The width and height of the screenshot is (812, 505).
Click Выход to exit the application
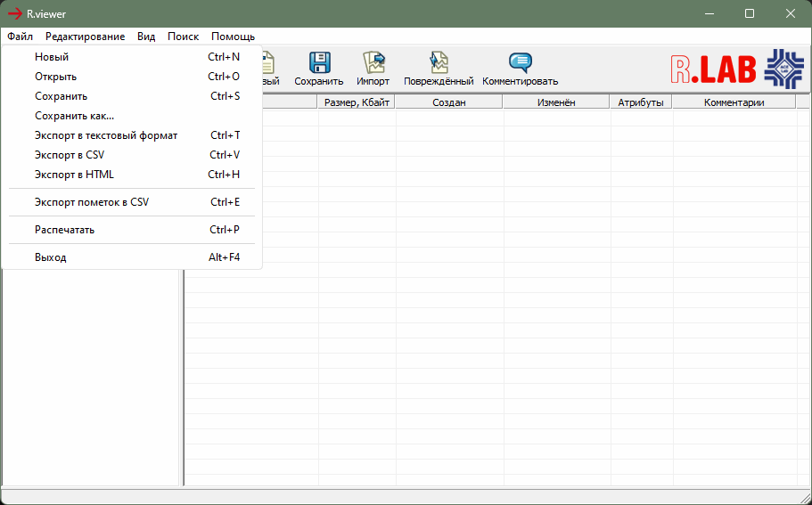click(50, 257)
